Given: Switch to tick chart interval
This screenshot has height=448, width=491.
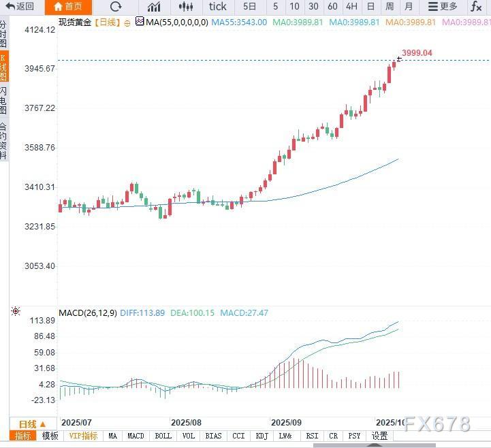Looking at the screenshot, I should pos(218,7).
